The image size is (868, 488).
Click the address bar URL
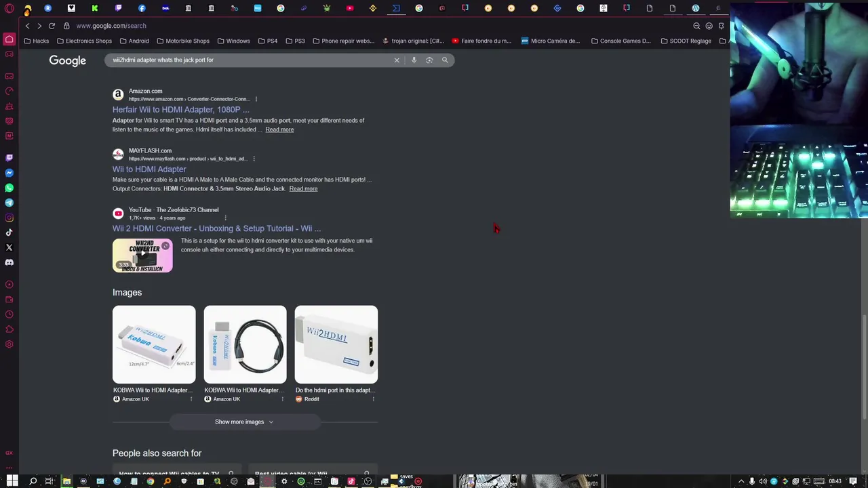pos(111,26)
